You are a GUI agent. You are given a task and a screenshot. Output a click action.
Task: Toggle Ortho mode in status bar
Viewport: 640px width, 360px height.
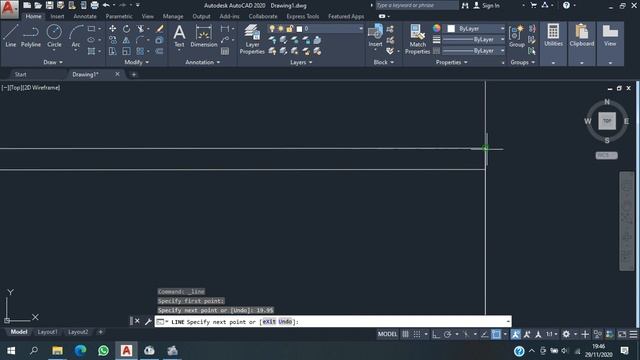(x=436, y=334)
